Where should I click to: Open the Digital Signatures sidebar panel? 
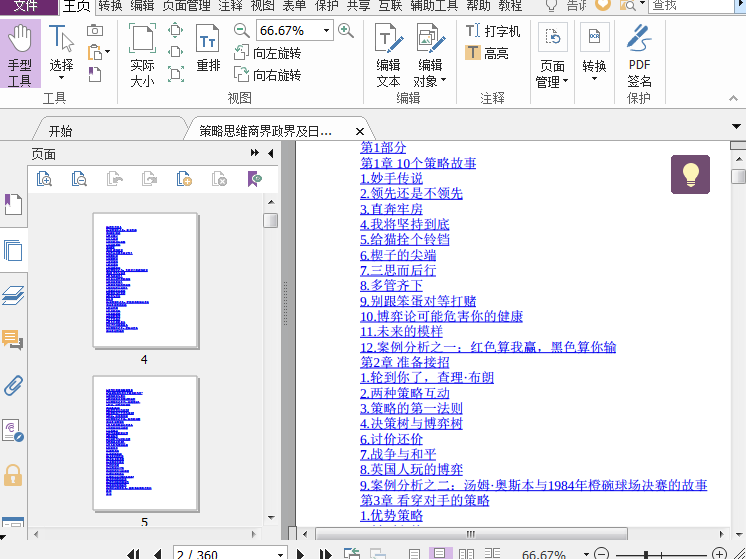[13, 431]
